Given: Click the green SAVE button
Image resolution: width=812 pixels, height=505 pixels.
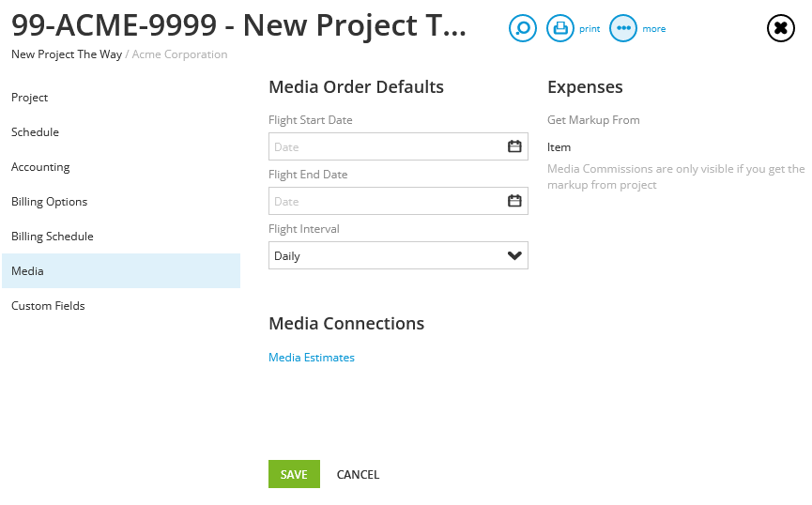Looking at the screenshot, I should pos(294,474).
